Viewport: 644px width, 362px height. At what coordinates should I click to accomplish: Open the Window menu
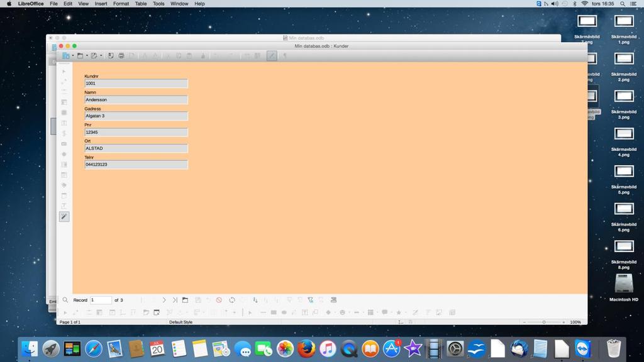click(179, 4)
